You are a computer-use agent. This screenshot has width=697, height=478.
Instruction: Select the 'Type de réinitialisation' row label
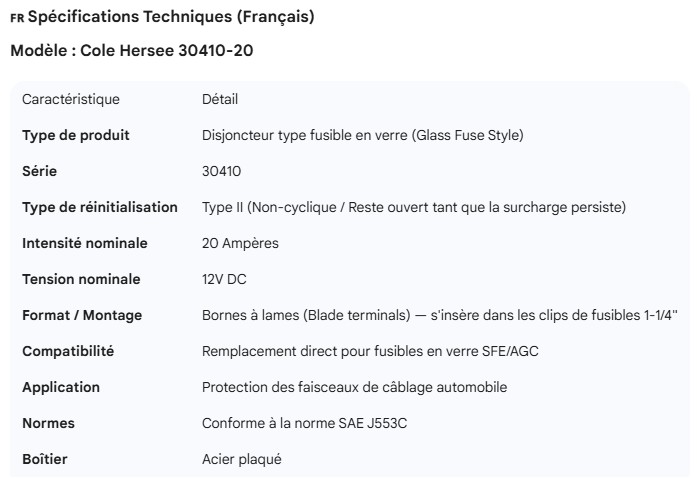(100, 207)
